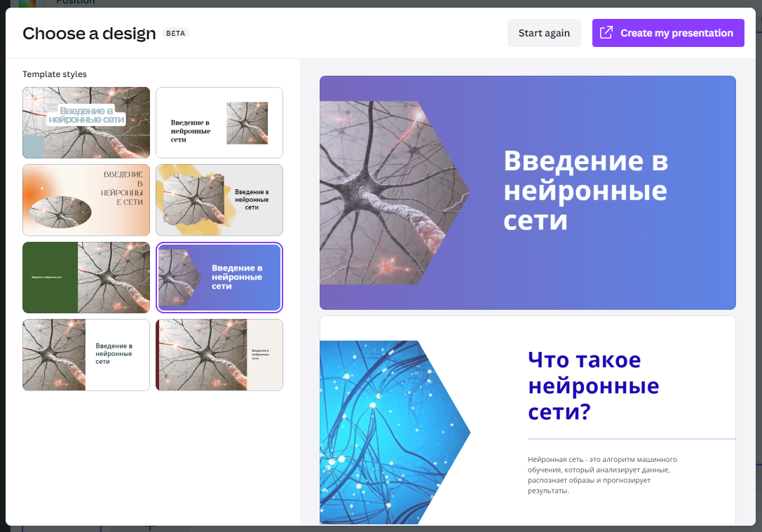Click the white title text on purple slide

pyautogui.click(x=585, y=191)
